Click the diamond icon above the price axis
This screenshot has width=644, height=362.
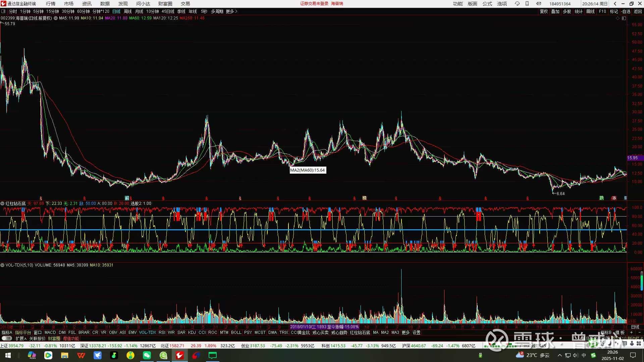click(618, 18)
